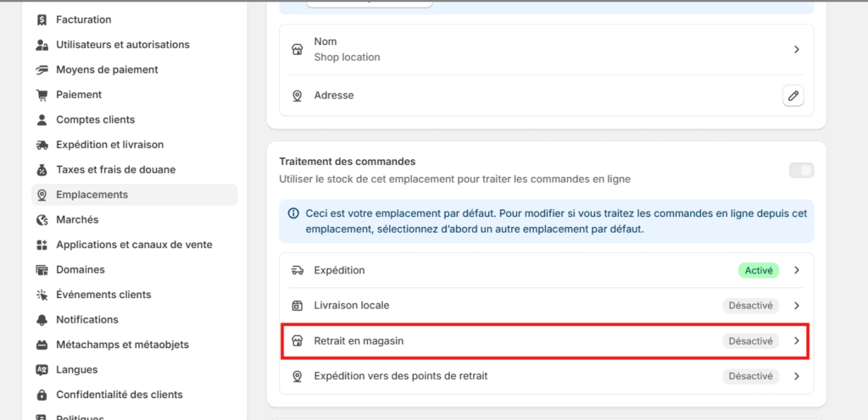This screenshot has width=868, height=420.
Task: Click the Désactivé badge on Livraison locale
Action: [x=751, y=306]
